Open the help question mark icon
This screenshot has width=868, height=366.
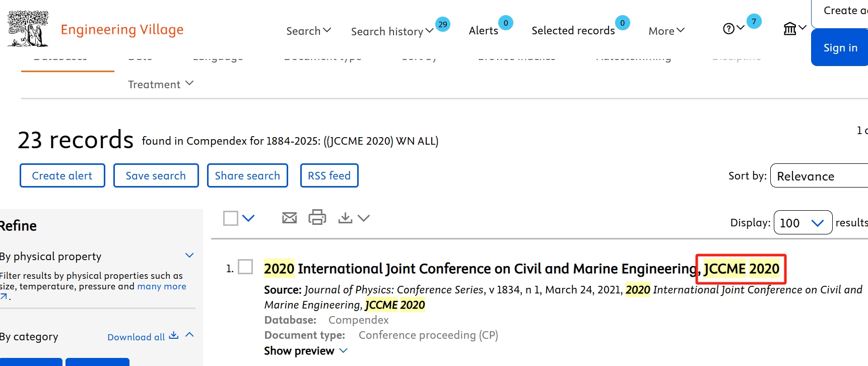click(x=728, y=29)
